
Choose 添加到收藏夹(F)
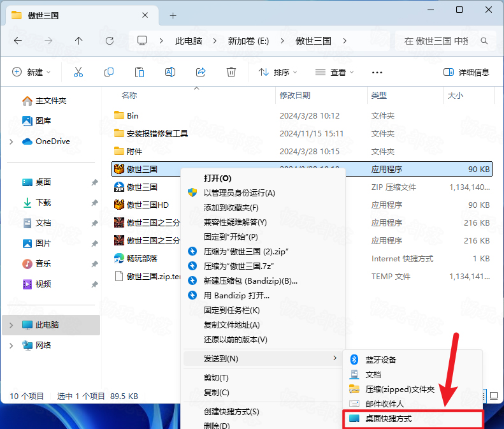tap(264, 208)
